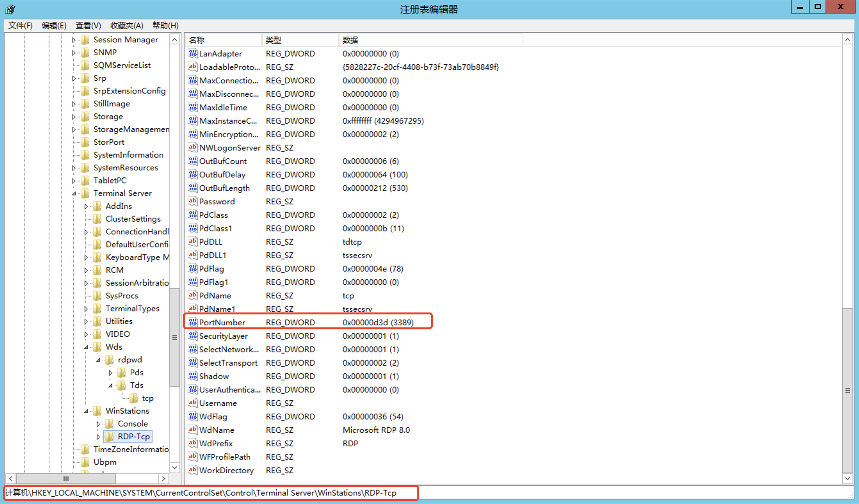This screenshot has height=504, width=859.
Task: Open the 查看(V) menu
Action: [x=88, y=26]
